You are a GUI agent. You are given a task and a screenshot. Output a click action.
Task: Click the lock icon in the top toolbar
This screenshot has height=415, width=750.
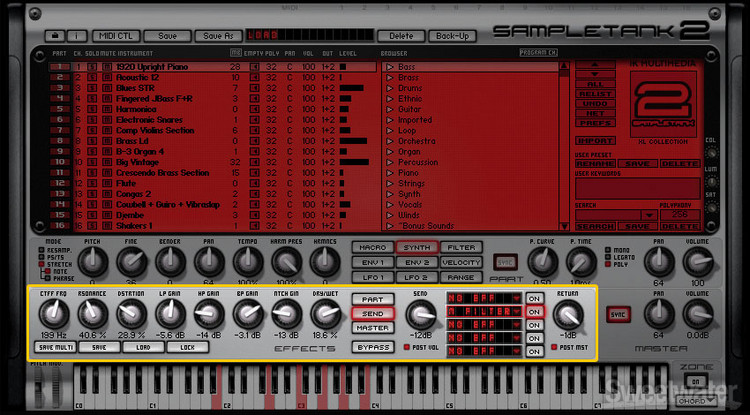(x=52, y=35)
